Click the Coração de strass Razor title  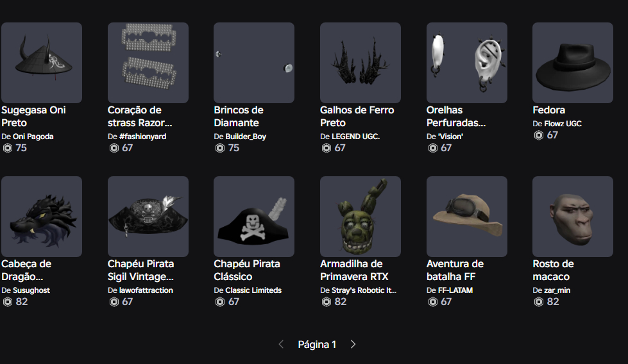point(140,117)
